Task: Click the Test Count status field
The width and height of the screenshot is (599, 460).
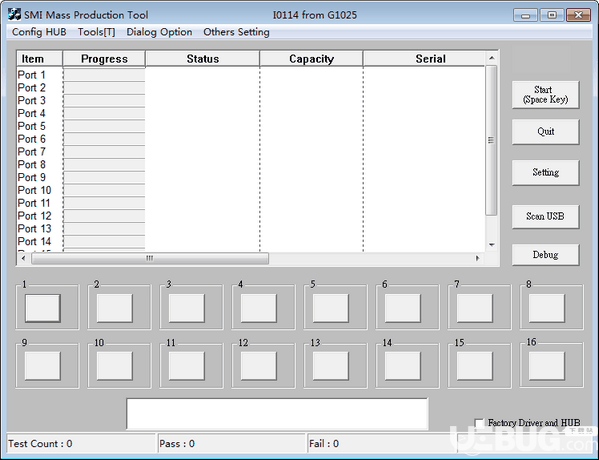Action: [x=81, y=444]
